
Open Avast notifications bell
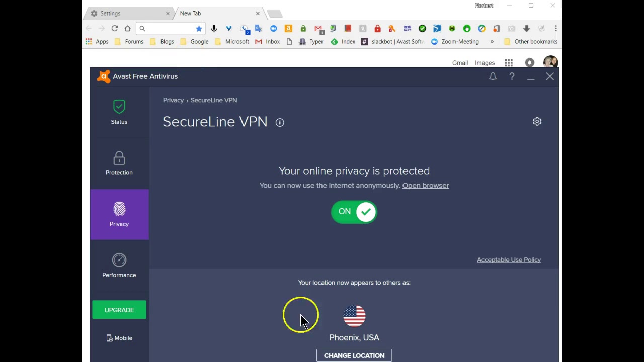[493, 76]
